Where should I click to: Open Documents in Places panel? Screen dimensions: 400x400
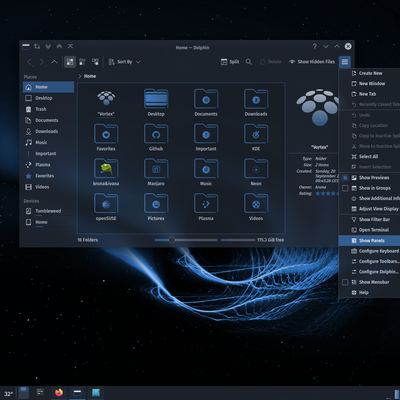point(49,120)
